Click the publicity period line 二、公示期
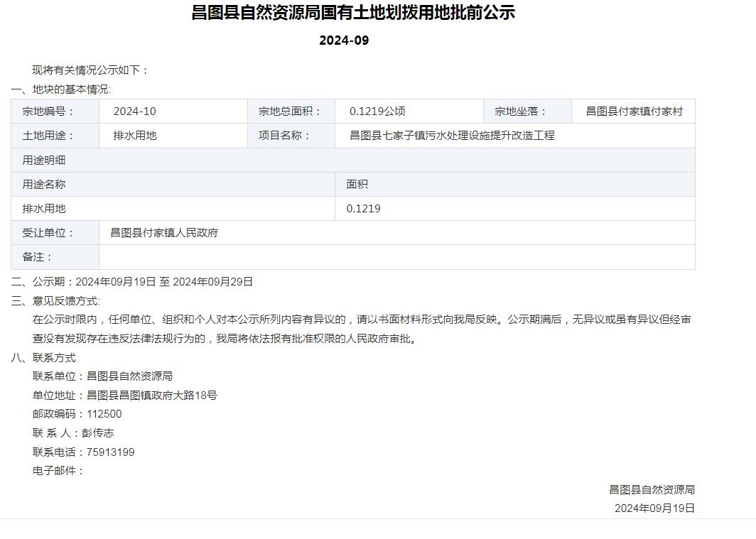The width and height of the screenshot is (756, 539). 132,282
